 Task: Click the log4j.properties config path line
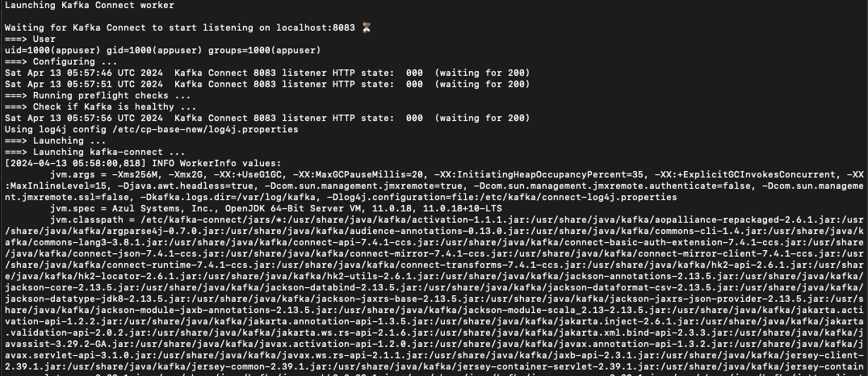[x=151, y=129]
